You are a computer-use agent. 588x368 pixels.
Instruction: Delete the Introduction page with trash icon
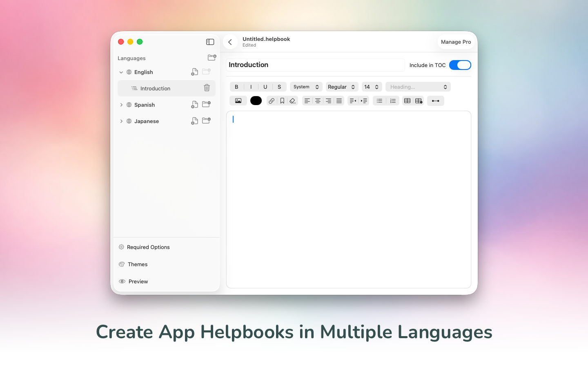207,88
